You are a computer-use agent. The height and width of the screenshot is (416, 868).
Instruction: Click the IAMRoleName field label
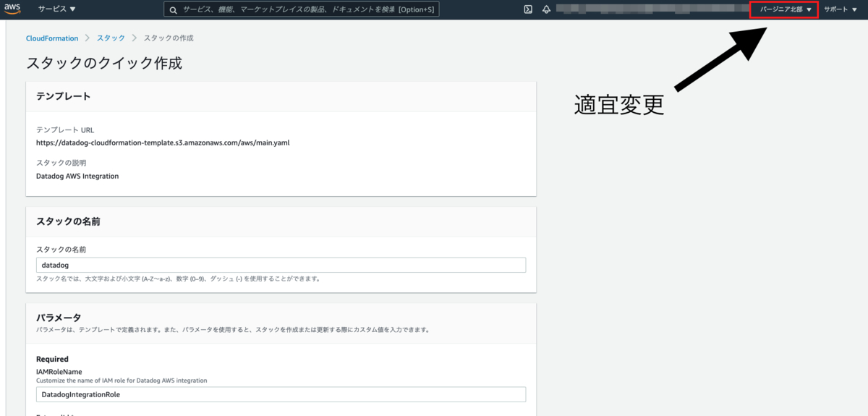pos(59,372)
